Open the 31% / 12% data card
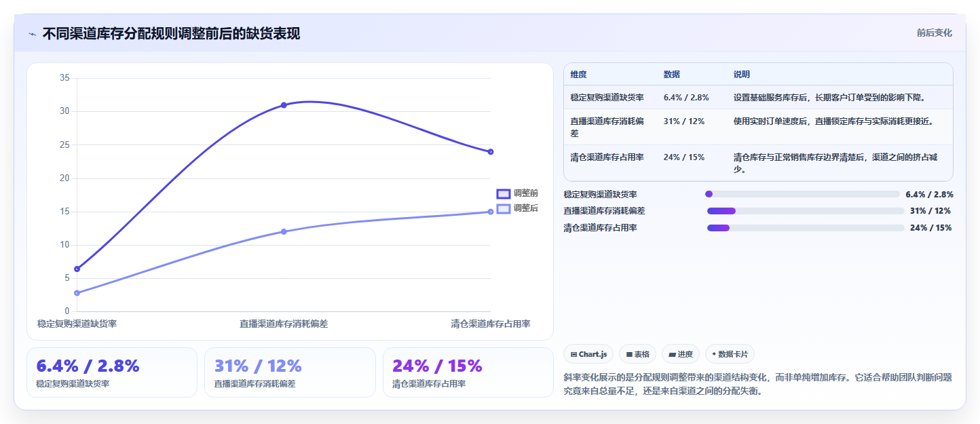980x424 pixels. [x=290, y=372]
